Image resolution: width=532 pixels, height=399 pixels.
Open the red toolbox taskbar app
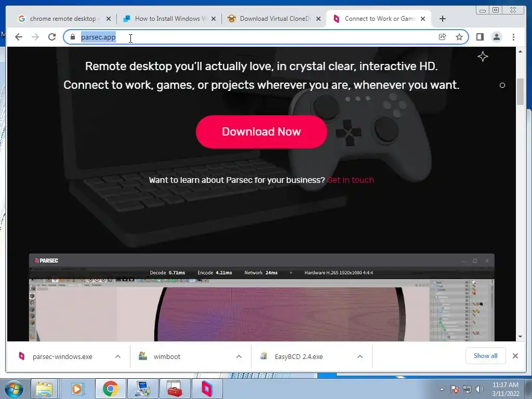click(175, 389)
